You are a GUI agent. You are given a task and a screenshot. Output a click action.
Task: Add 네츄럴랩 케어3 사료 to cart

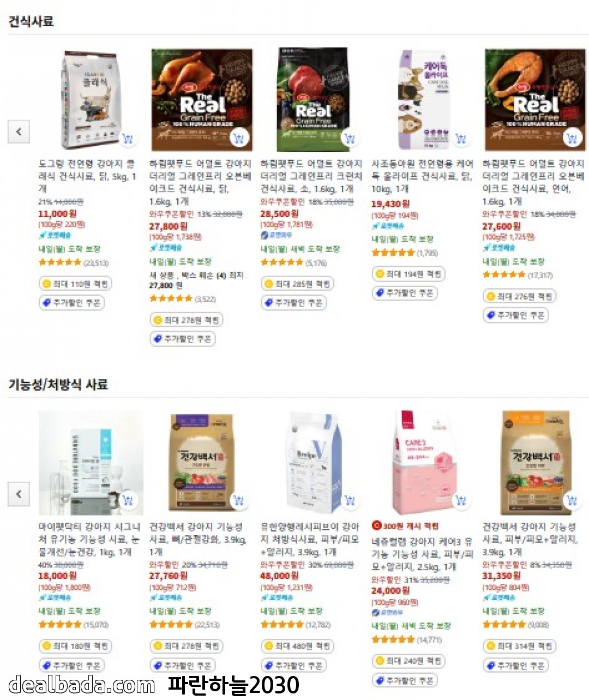[x=461, y=500]
